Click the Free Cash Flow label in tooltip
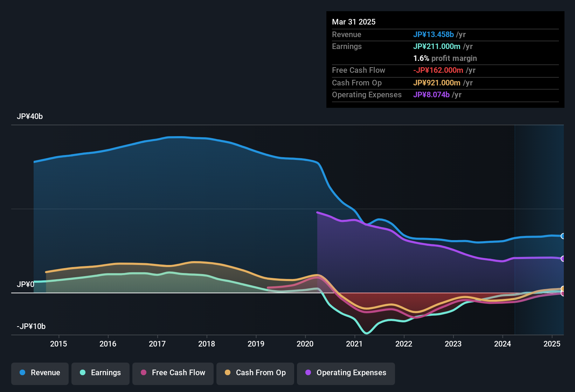This screenshot has width=575, height=392. pyautogui.click(x=359, y=70)
